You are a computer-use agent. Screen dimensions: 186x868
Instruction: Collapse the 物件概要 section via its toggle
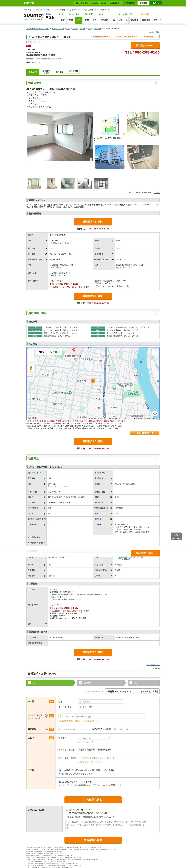tap(156, 458)
